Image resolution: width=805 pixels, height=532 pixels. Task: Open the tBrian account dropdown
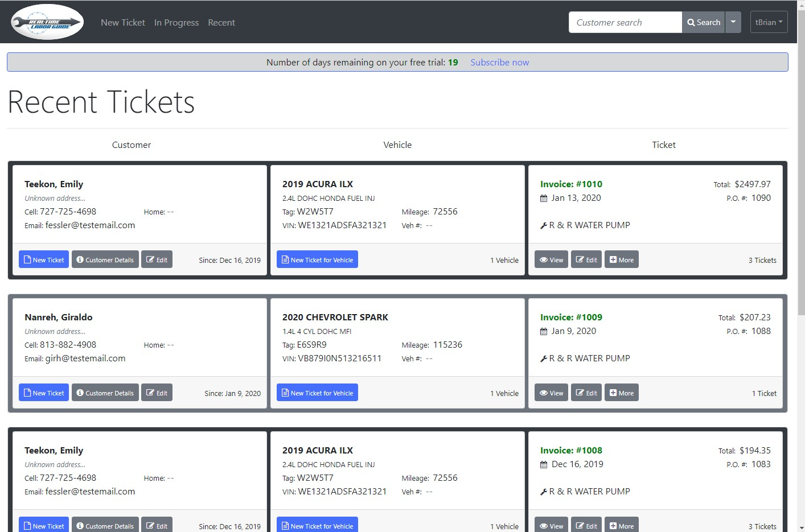point(769,22)
